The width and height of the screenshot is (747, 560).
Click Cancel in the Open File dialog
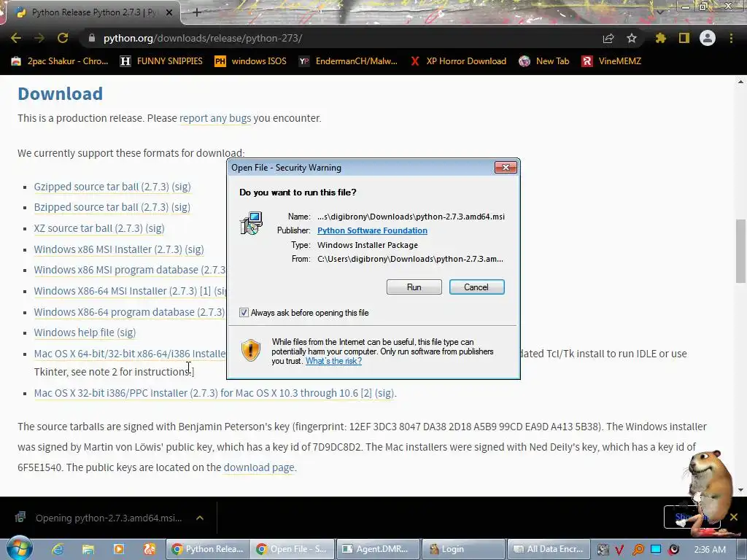476,287
